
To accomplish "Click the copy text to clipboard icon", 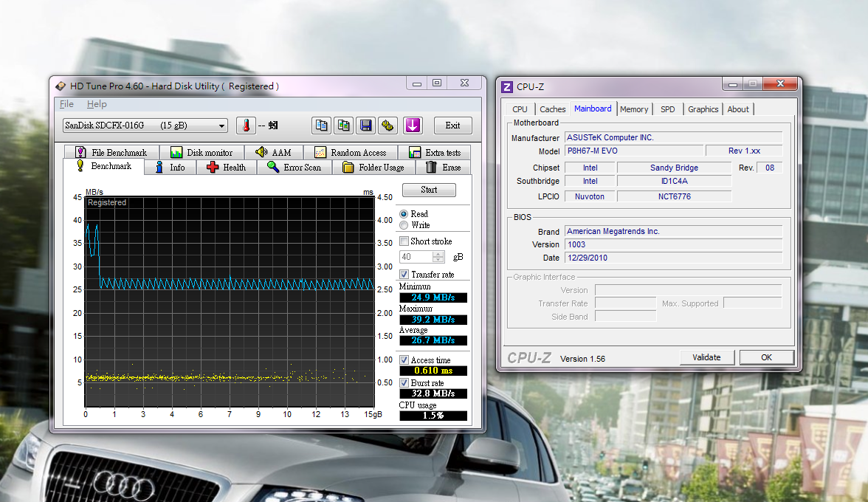I will coord(321,125).
